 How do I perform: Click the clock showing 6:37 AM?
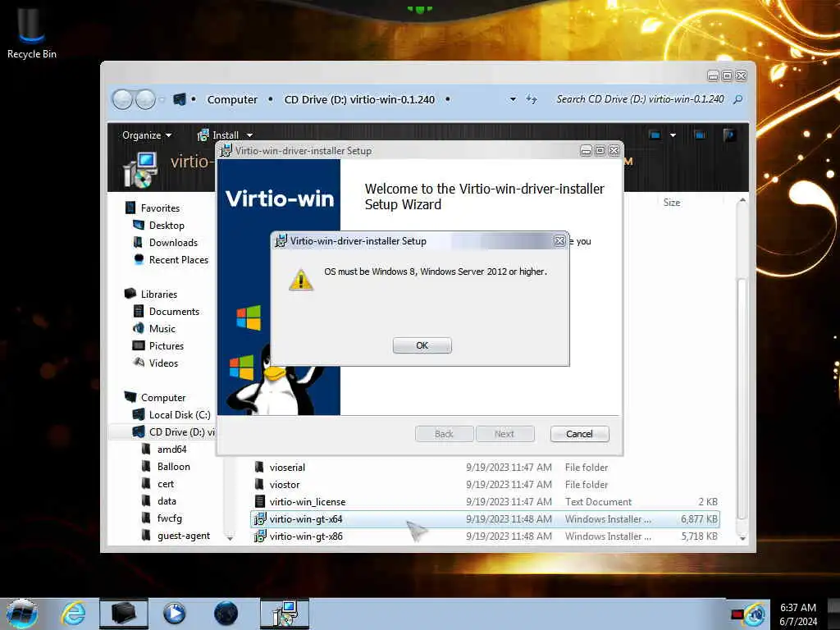click(798, 608)
